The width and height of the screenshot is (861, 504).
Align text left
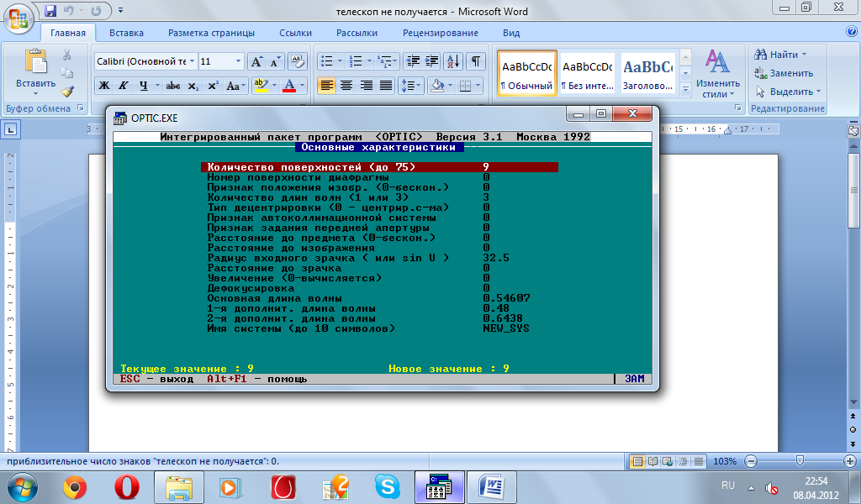coord(327,86)
